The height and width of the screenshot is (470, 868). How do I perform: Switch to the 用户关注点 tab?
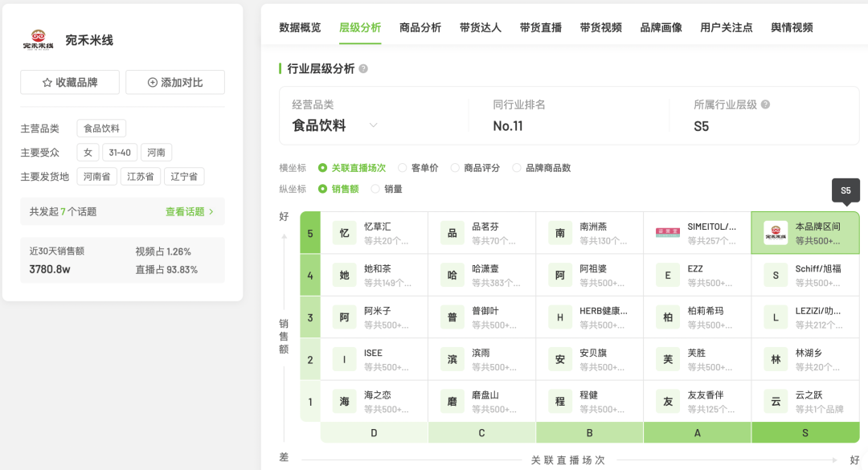click(x=727, y=27)
